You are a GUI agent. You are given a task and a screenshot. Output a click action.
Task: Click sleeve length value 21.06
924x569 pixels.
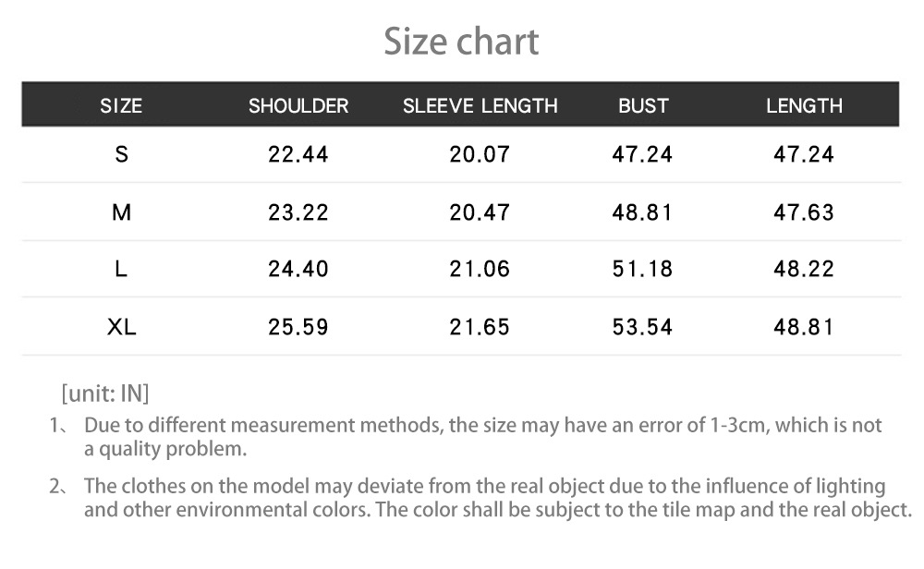pyautogui.click(x=480, y=270)
